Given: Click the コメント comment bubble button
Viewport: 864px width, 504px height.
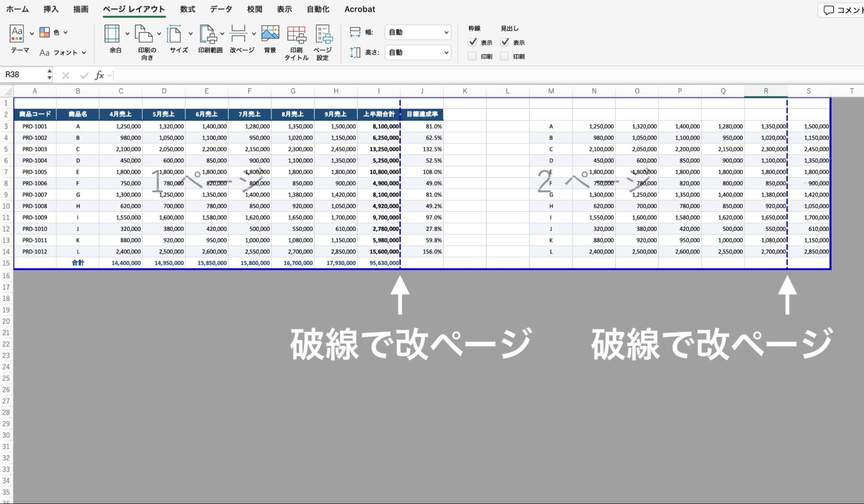Looking at the screenshot, I should [x=841, y=10].
